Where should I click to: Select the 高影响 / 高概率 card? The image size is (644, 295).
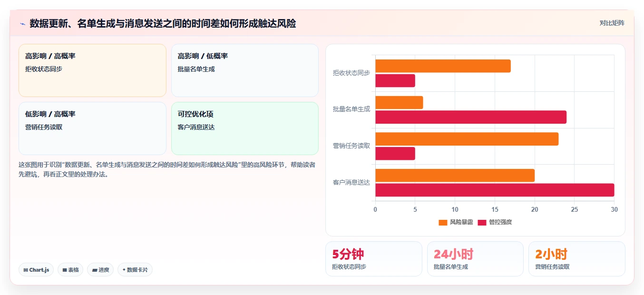click(x=92, y=70)
